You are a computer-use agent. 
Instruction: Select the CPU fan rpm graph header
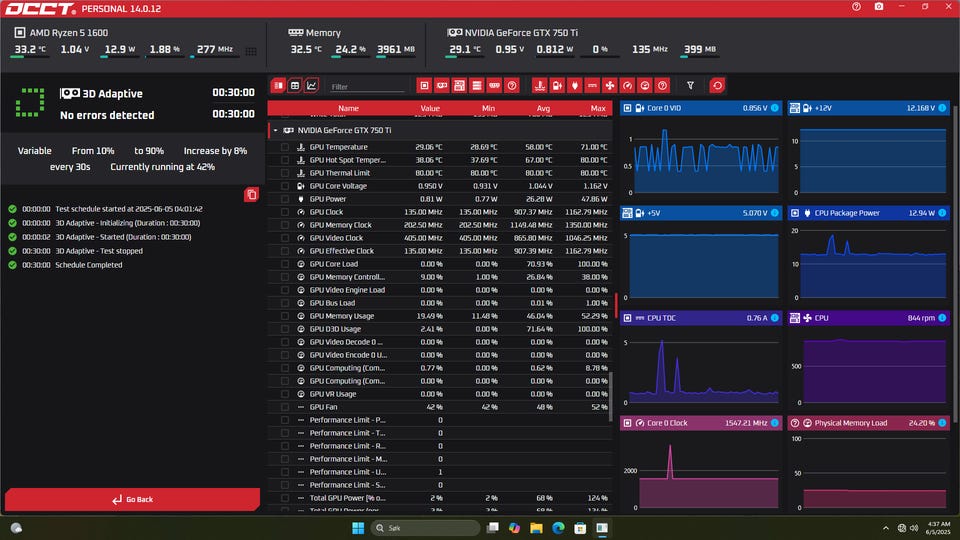[x=869, y=318]
